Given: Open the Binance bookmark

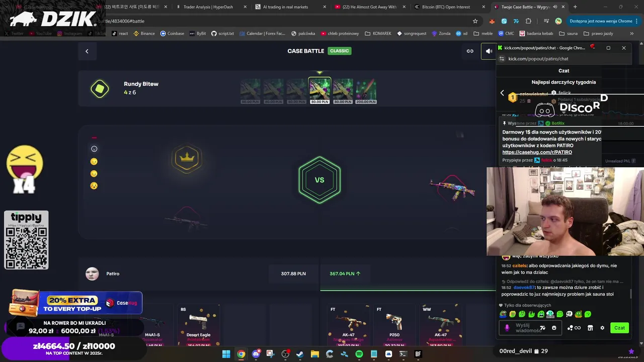Looking at the screenshot, I should (x=144, y=33).
